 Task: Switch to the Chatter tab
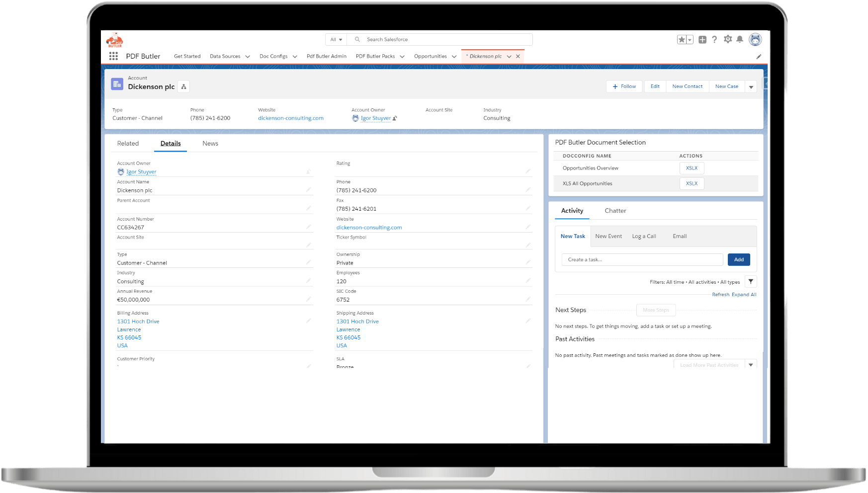click(615, 211)
